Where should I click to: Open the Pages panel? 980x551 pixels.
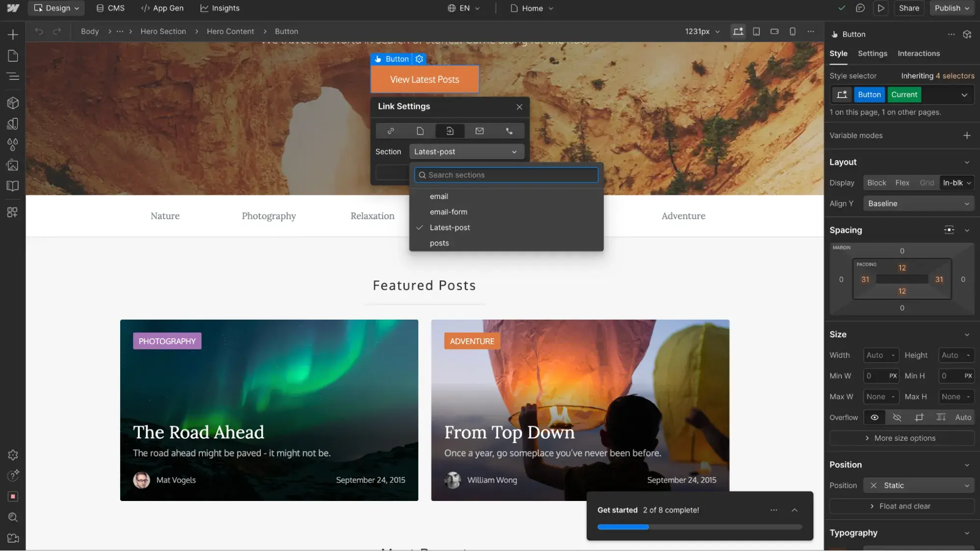point(13,56)
